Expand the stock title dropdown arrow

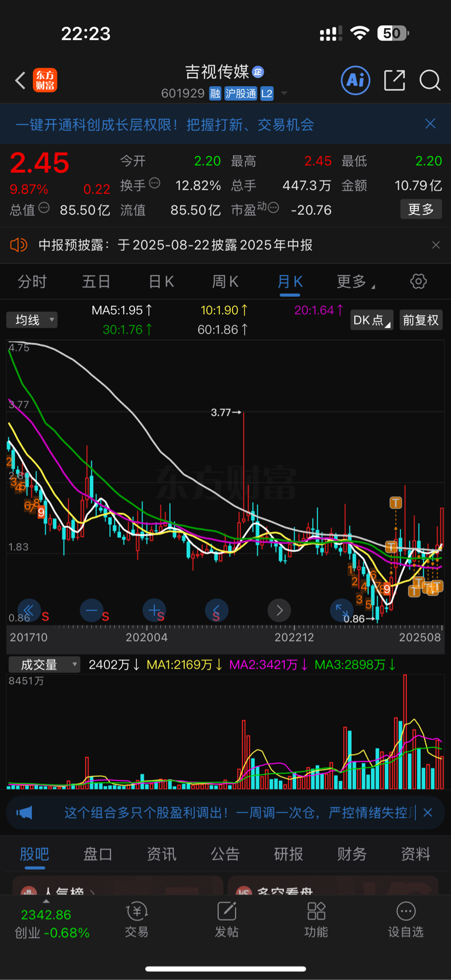coord(284,93)
